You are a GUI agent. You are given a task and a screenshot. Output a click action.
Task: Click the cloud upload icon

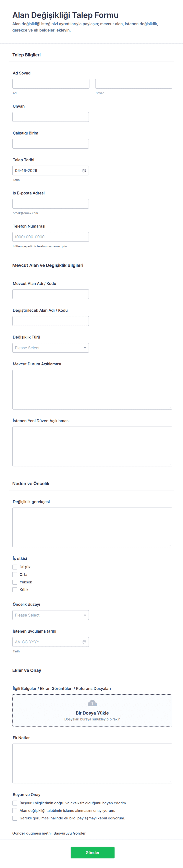point(92,703)
